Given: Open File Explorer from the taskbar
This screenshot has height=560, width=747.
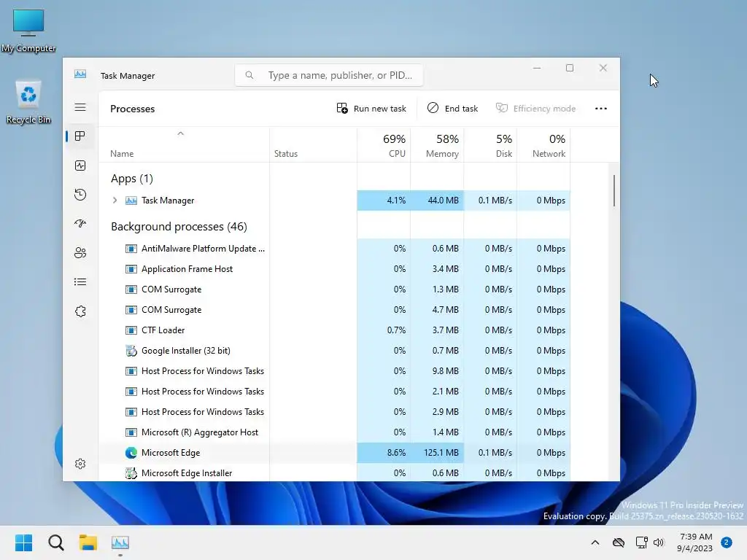Looking at the screenshot, I should point(88,542).
